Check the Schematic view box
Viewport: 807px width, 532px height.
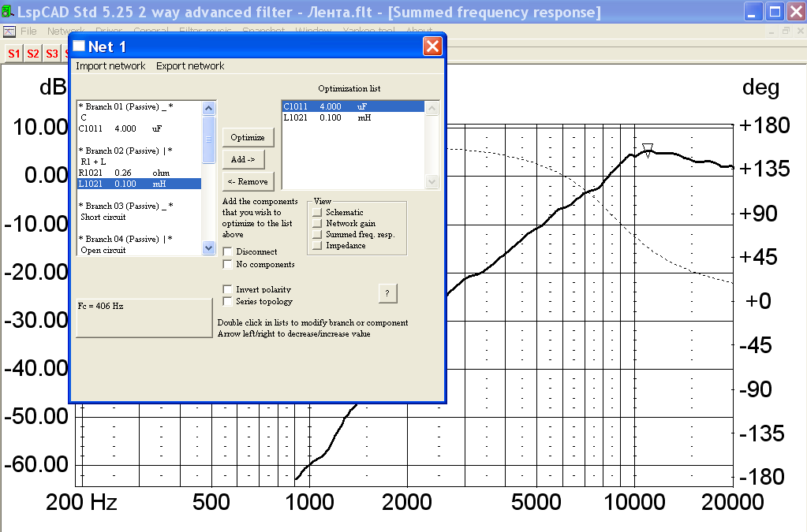click(x=317, y=212)
